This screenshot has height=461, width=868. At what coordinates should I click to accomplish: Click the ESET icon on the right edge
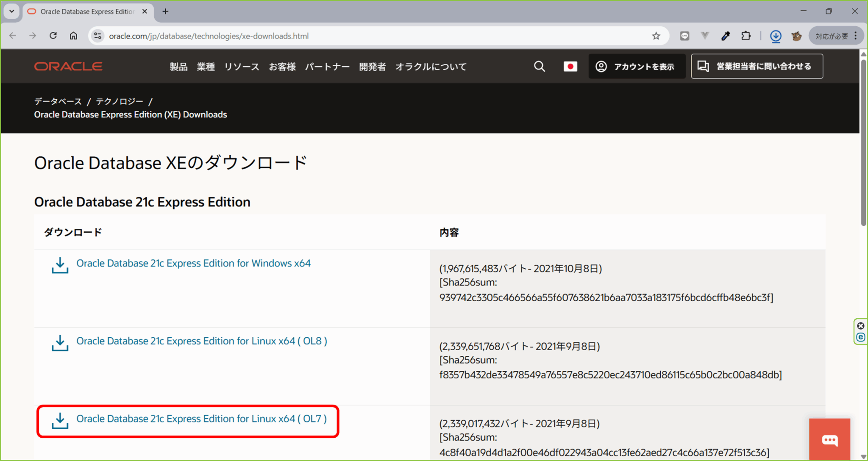click(x=861, y=337)
